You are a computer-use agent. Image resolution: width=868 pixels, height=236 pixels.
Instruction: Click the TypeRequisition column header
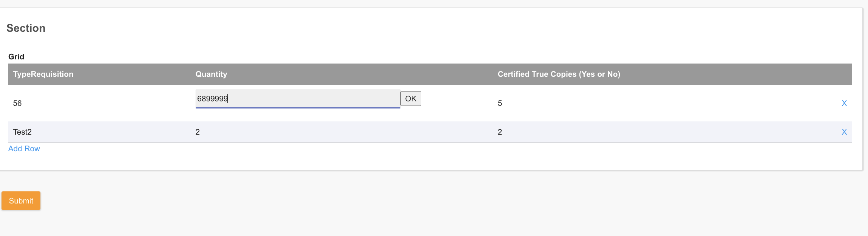tap(43, 74)
